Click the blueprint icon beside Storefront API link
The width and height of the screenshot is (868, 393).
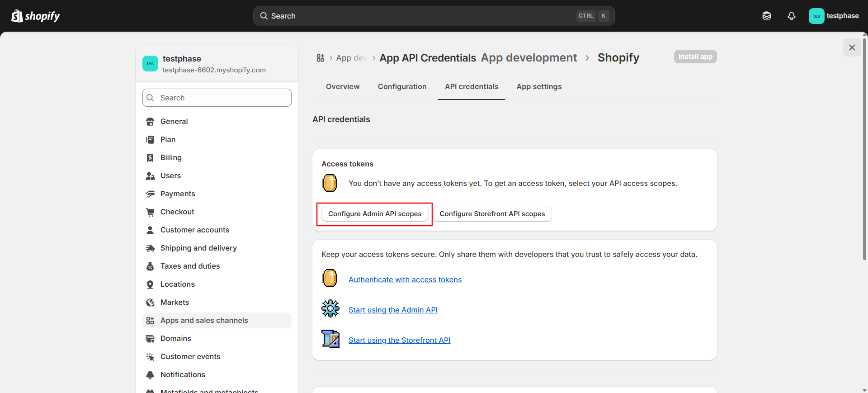[330, 338]
